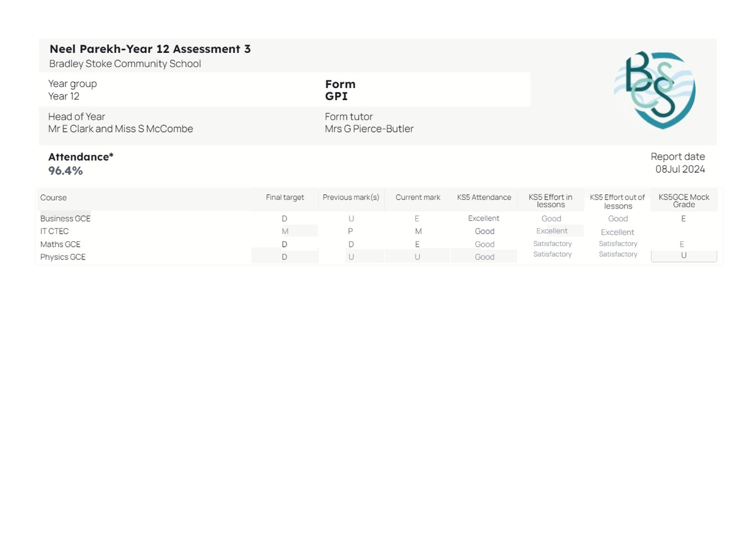Click the Neel Parekh report title
This screenshot has height=534, width=756.
[x=150, y=48]
